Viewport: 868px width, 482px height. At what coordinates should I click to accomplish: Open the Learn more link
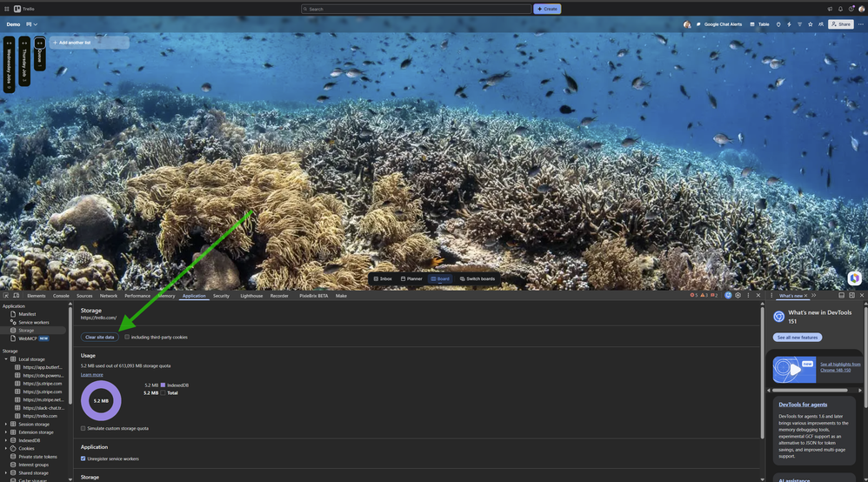pos(92,375)
